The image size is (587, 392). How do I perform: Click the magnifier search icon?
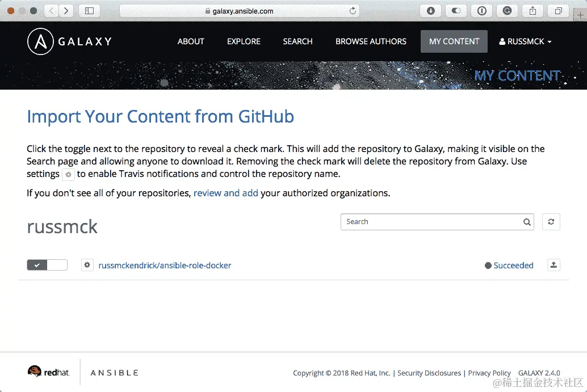[527, 222]
